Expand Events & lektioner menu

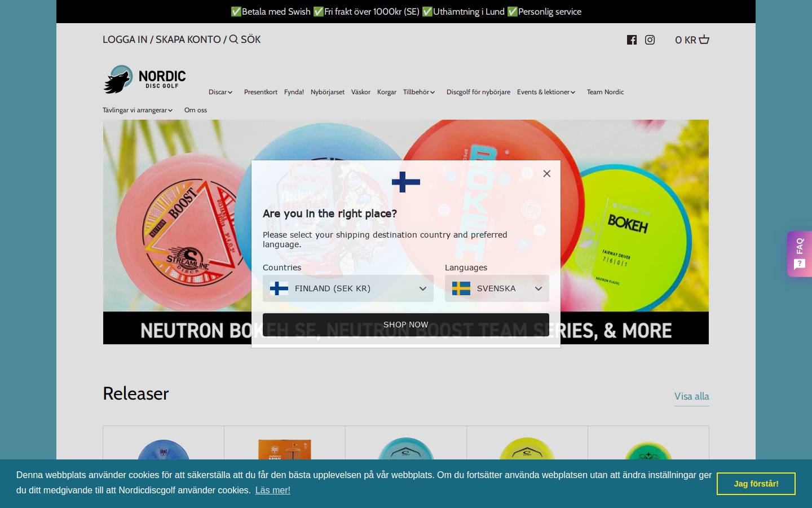[546, 92]
